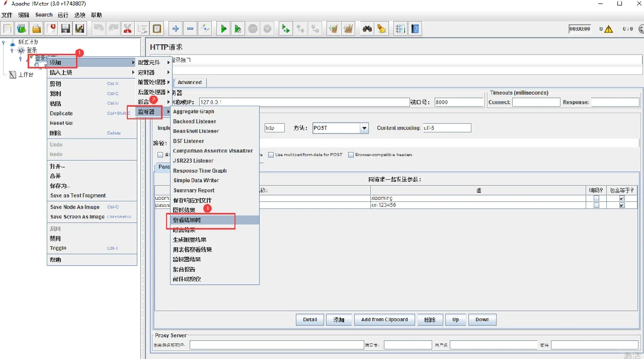Click the Detail button
Screen dimensions: 644x359
tap(310, 320)
